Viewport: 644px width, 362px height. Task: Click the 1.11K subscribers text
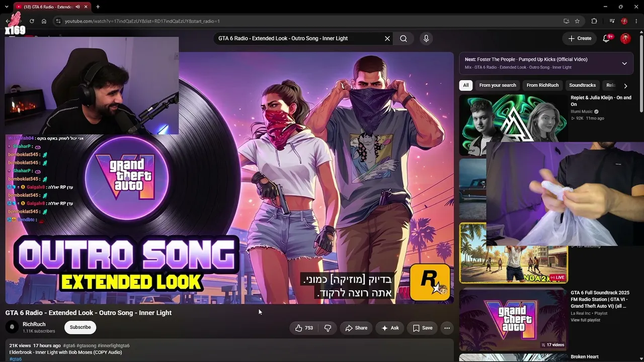point(39,331)
